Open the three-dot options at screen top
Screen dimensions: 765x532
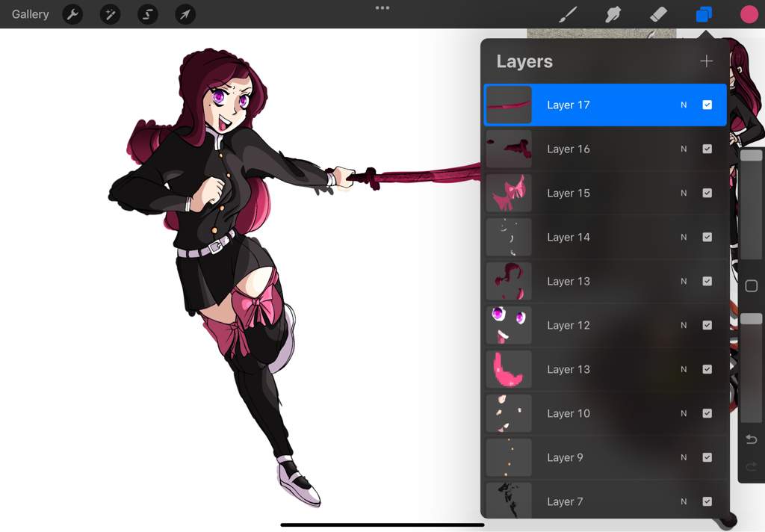(382, 8)
